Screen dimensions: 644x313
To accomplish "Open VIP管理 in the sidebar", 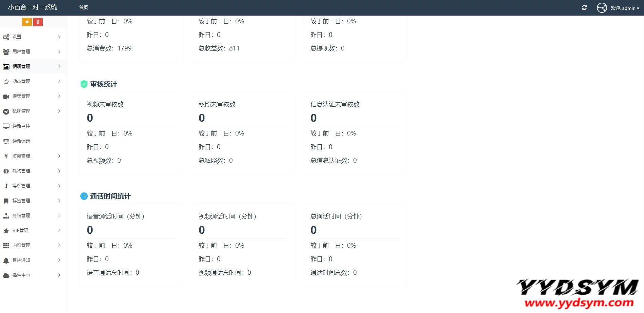I will coord(33,230).
